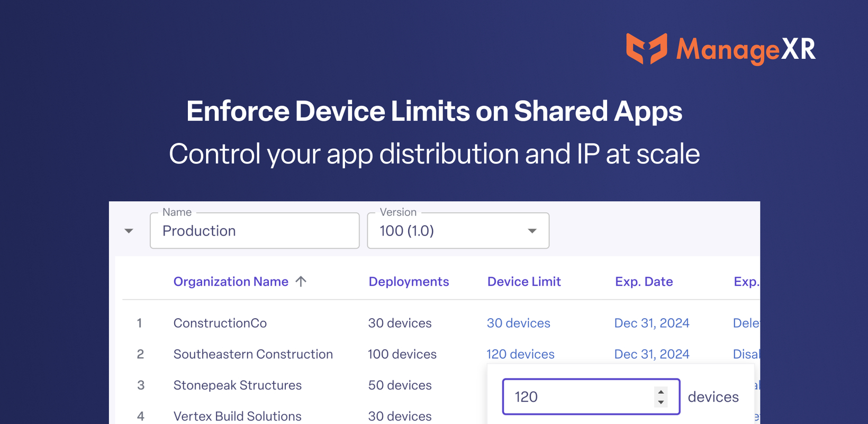Sort by Deployments column header

(x=409, y=282)
